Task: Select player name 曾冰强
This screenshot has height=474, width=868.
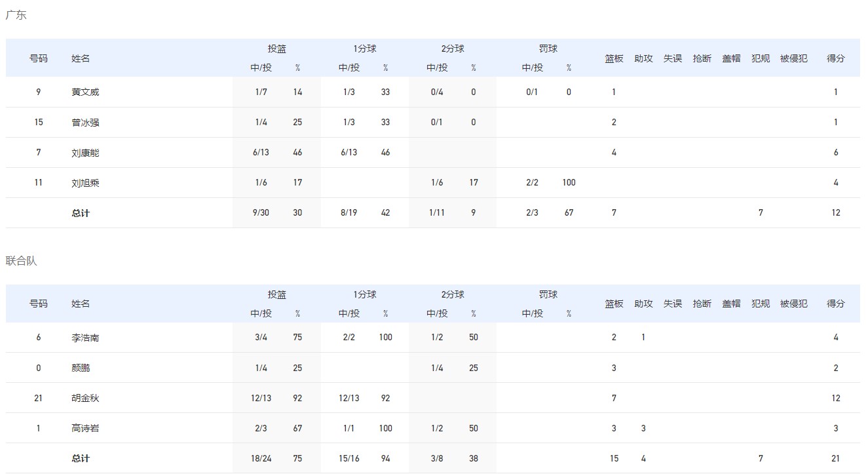Action: (x=85, y=122)
